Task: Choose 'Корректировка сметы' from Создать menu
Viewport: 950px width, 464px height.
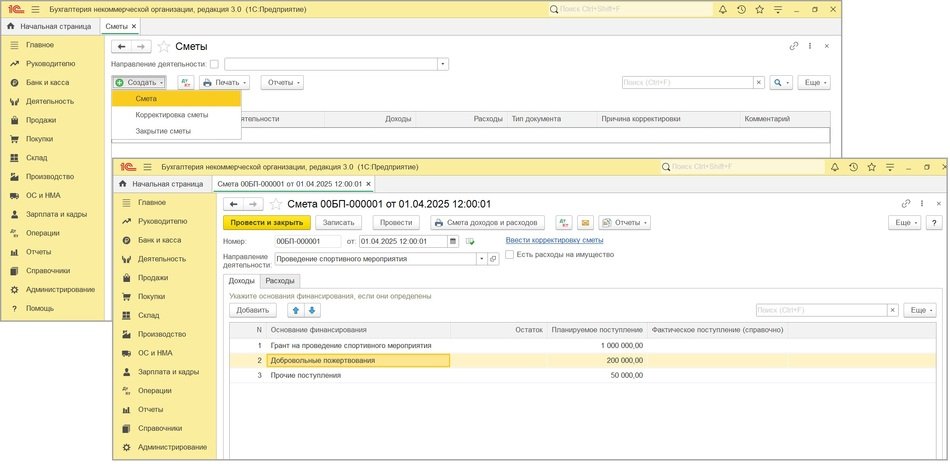Action: (x=172, y=115)
